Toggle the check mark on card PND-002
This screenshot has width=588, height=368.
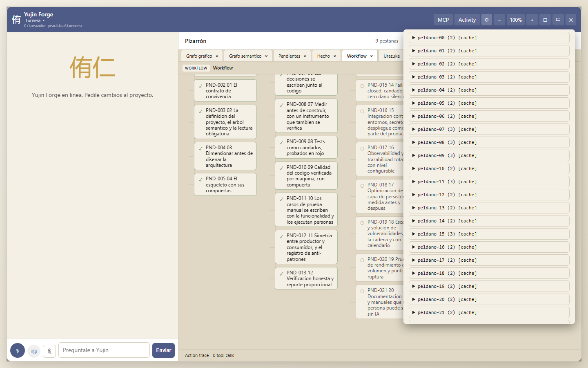(x=200, y=86)
